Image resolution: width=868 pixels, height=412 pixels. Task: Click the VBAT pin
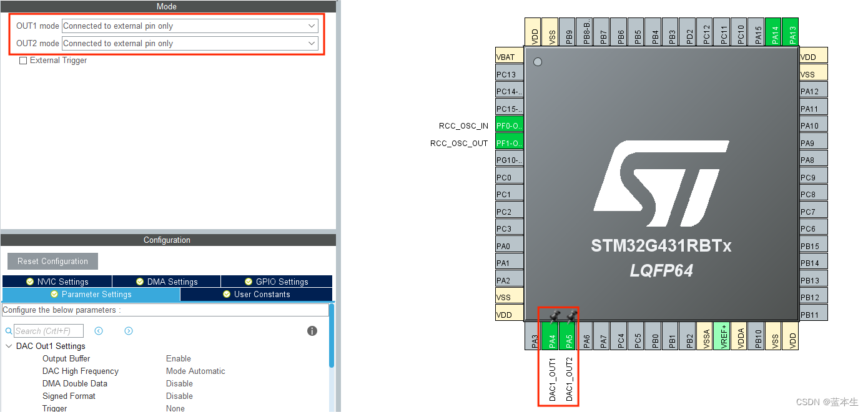tap(509, 57)
